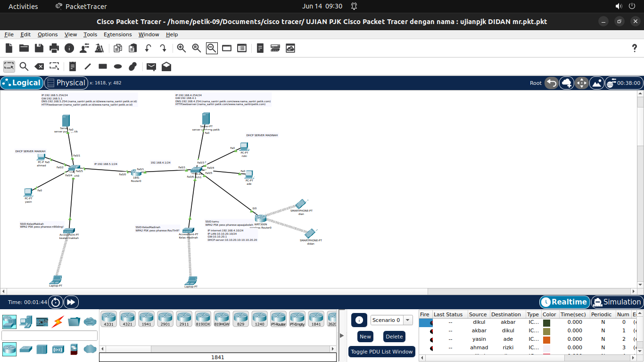The image size is (644, 362).
Task: Activate the Inspect magnifier tool
Action: click(x=24, y=66)
